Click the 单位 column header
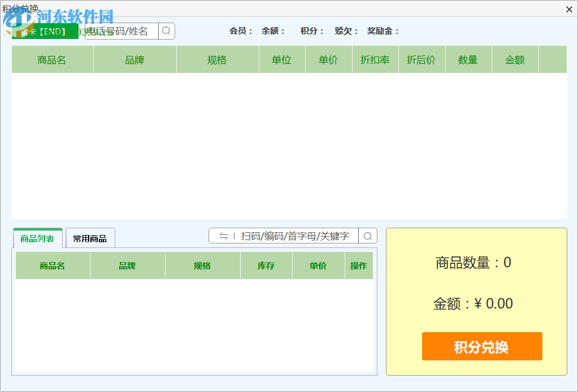The height and width of the screenshot is (392, 578). coord(282,60)
